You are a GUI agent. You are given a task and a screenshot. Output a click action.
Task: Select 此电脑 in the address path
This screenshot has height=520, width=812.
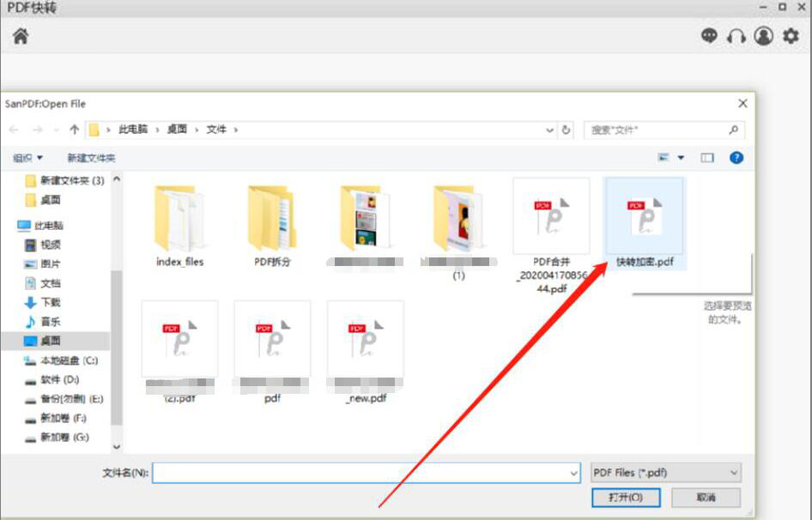(133, 130)
